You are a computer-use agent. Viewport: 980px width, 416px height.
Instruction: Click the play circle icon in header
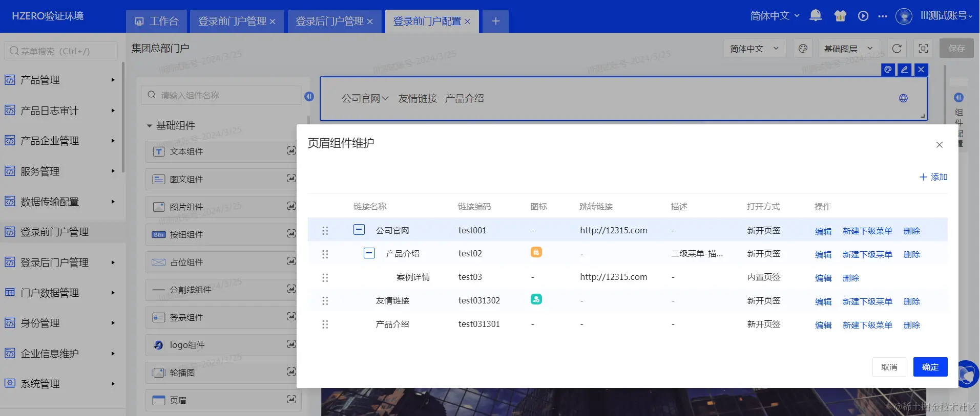[863, 16]
